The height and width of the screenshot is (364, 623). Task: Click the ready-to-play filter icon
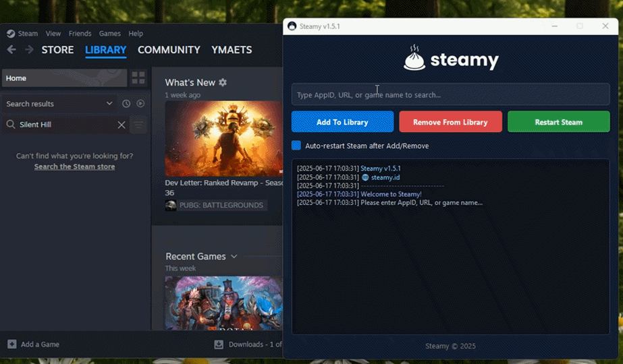[140, 104]
